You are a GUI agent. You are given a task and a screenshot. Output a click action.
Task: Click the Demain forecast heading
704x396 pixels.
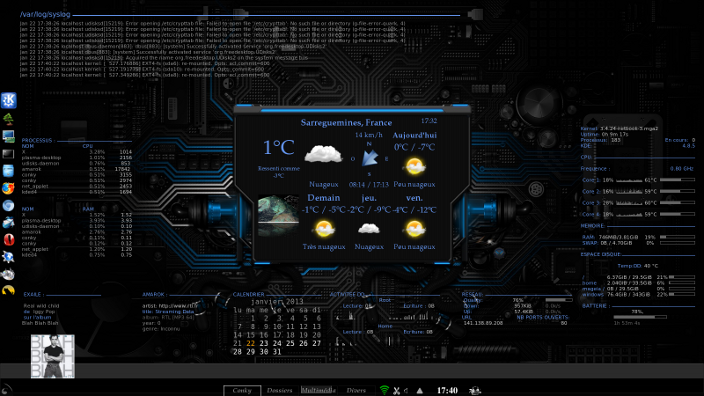[x=323, y=198]
